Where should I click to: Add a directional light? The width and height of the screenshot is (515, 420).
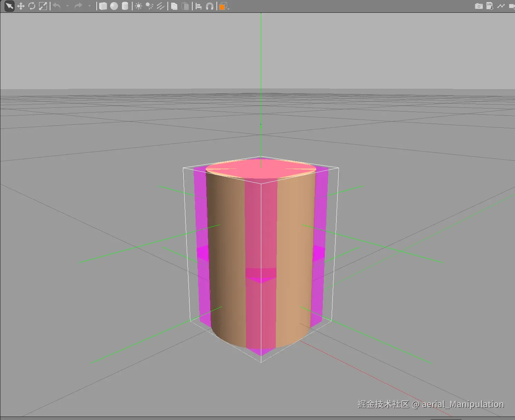tap(161, 6)
